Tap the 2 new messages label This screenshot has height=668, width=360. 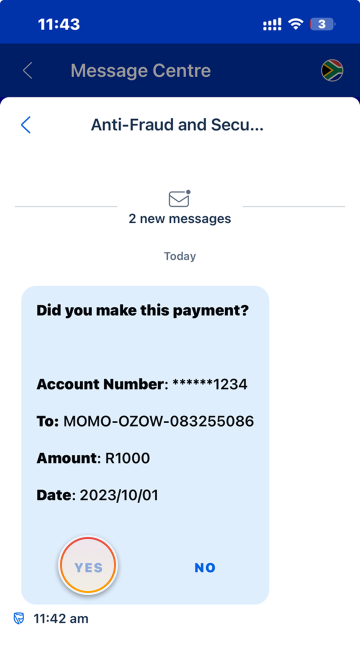(x=180, y=219)
